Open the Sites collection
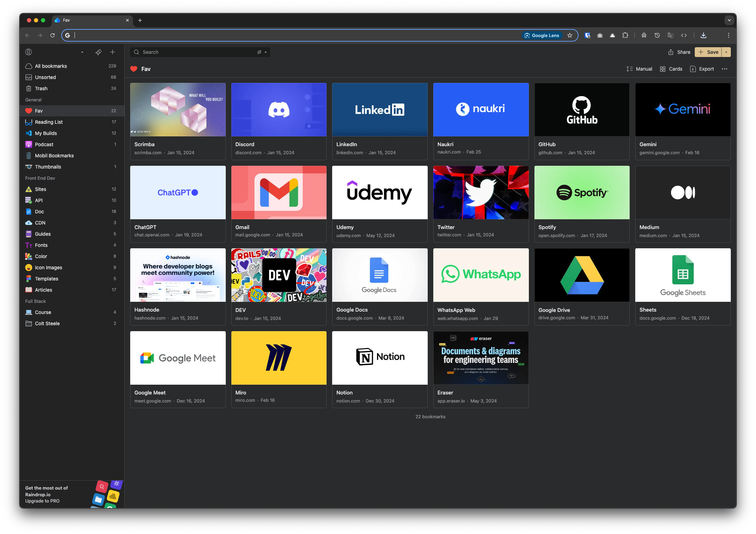Image resolution: width=756 pixels, height=534 pixels. click(x=72, y=189)
